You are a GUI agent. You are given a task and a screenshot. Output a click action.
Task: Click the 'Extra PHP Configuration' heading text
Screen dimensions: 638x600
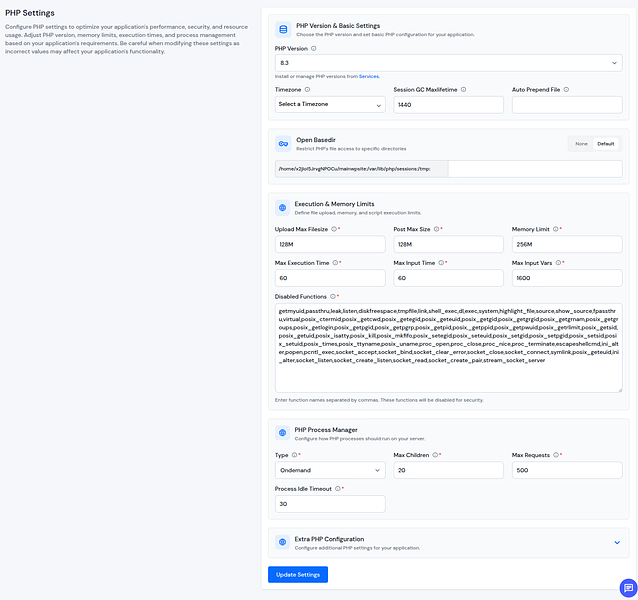pyautogui.click(x=329, y=539)
